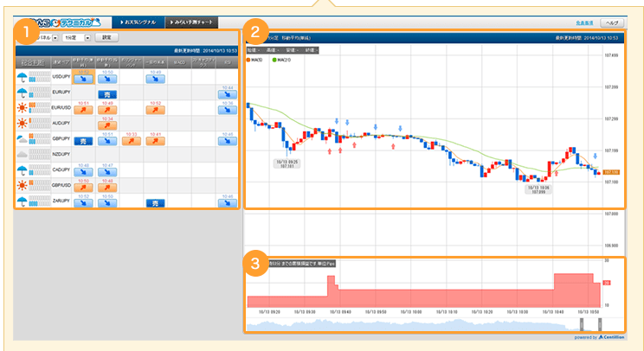This screenshot has height=351, width=644.
Task: Click AUD/JPY exponential moving average buy arrow
Action: (x=107, y=125)
